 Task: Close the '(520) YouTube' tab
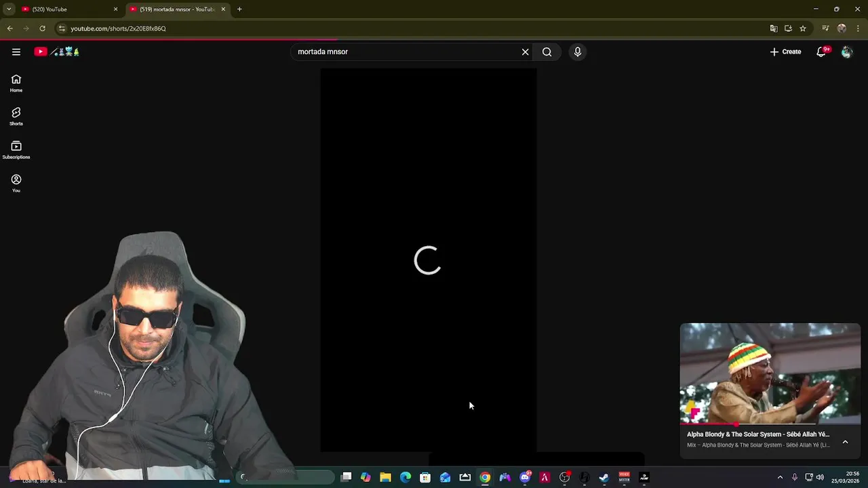pyautogui.click(x=115, y=9)
